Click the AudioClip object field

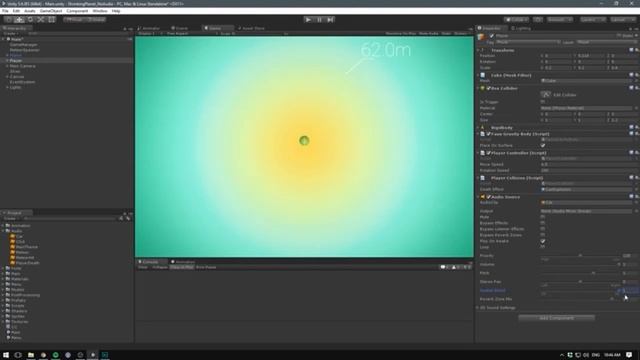click(587, 202)
